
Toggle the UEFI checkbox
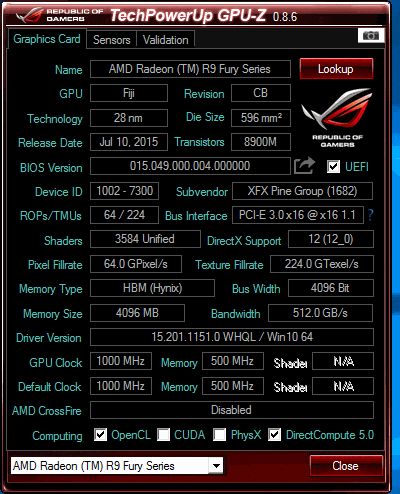[333, 166]
